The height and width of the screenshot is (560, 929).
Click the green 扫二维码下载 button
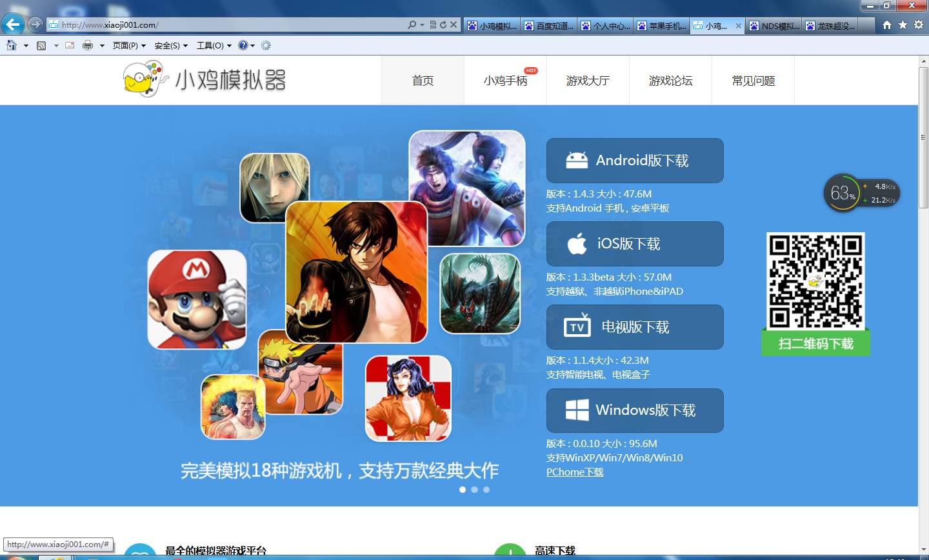tap(815, 343)
